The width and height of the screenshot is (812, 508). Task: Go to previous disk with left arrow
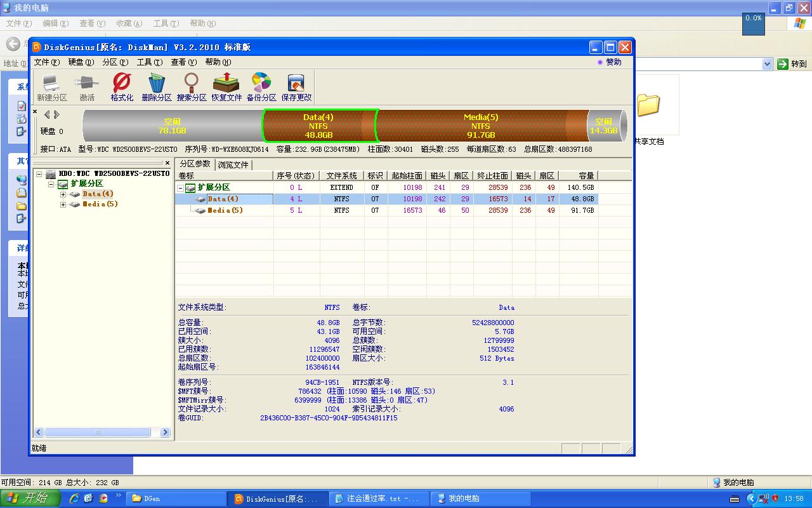[x=47, y=115]
